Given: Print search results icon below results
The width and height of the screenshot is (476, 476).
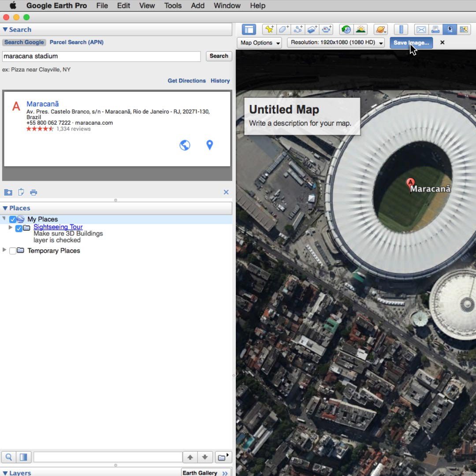Looking at the screenshot, I should (x=33, y=193).
